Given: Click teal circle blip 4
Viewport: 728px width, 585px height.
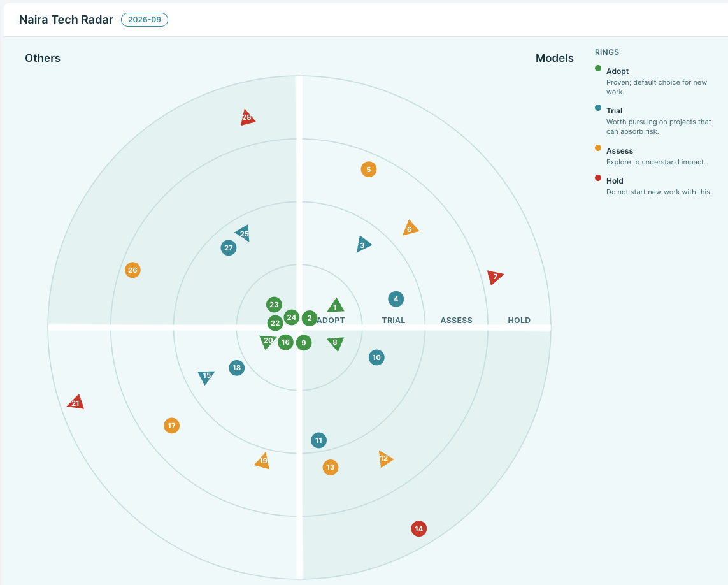Looking at the screenshot, I should [x=396, y=299].
